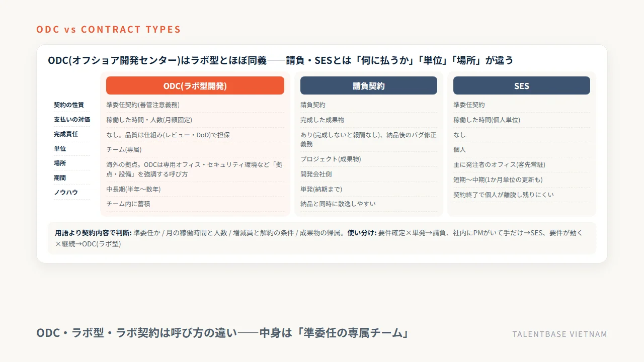The height and width of the screenshot is (362, 644).
Task: Click the row label 'ノウハウ'
Action: (66, 192)
